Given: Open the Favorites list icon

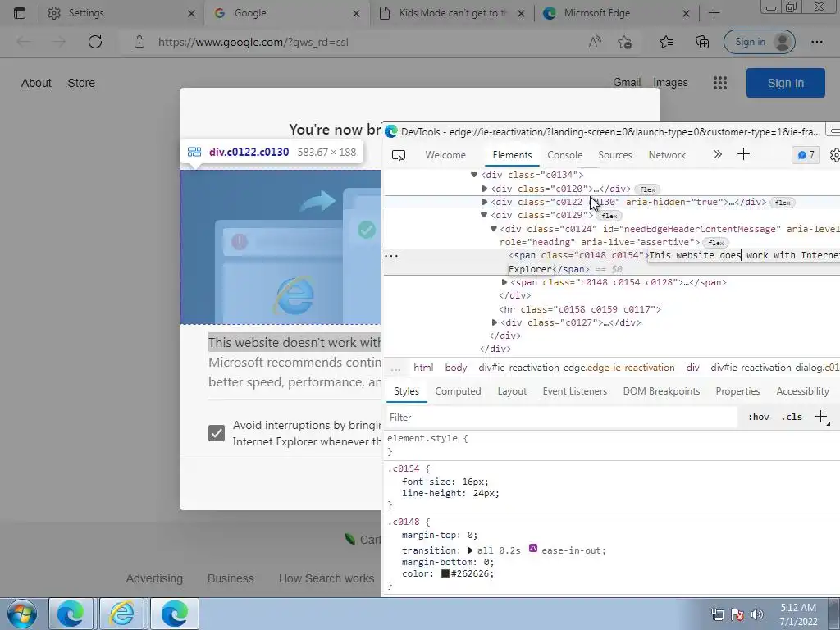Looking at the screenshot, I should [x=666, y=42].
